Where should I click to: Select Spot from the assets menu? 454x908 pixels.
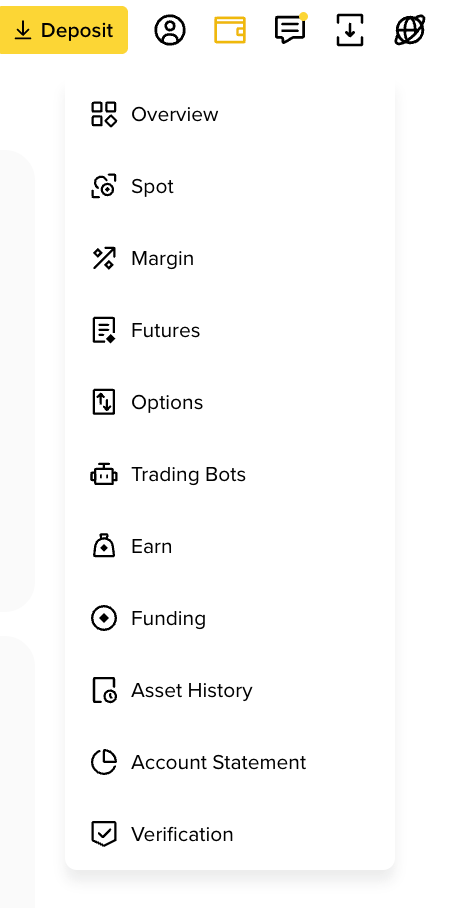click(x=230, y=186)
